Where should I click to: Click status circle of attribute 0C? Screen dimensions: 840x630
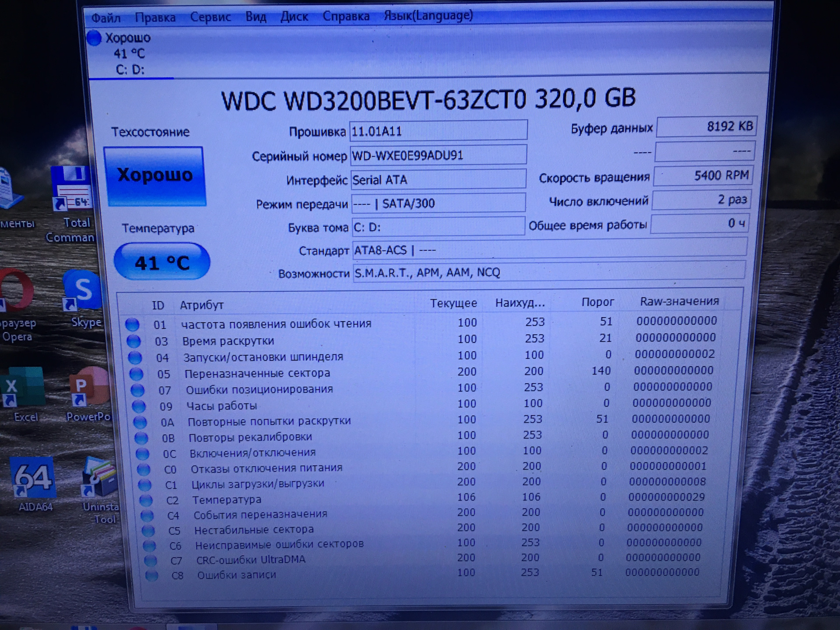pos(142,454)
